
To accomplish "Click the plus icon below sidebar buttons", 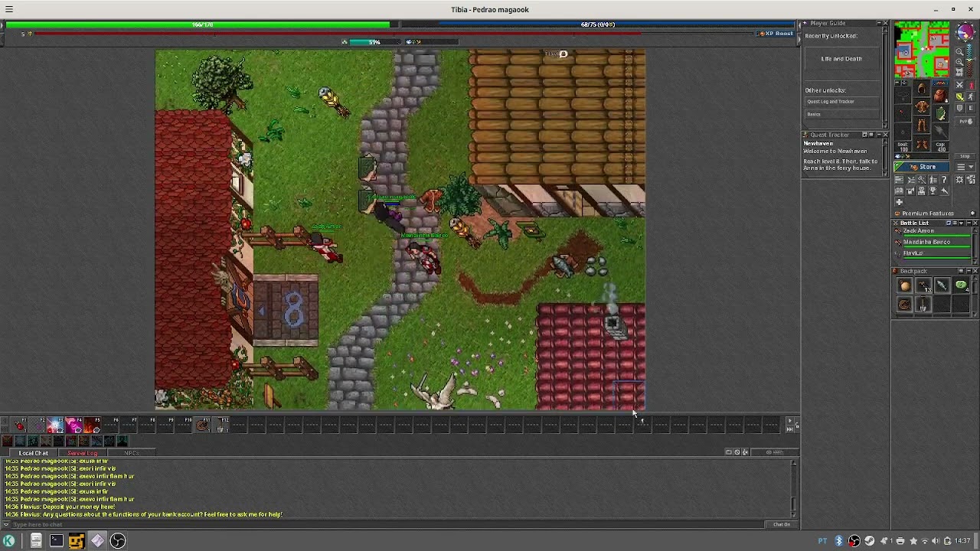I will click(900, 202).
